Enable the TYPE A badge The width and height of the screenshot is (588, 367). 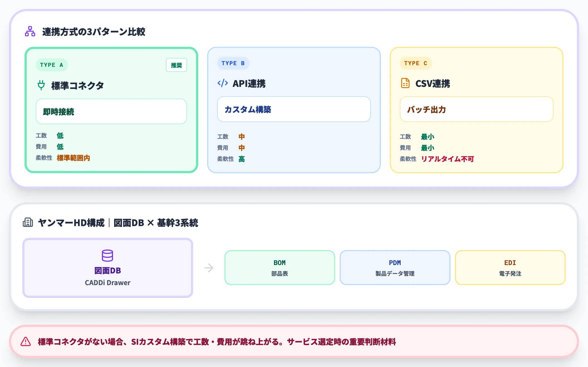point(52,65)
